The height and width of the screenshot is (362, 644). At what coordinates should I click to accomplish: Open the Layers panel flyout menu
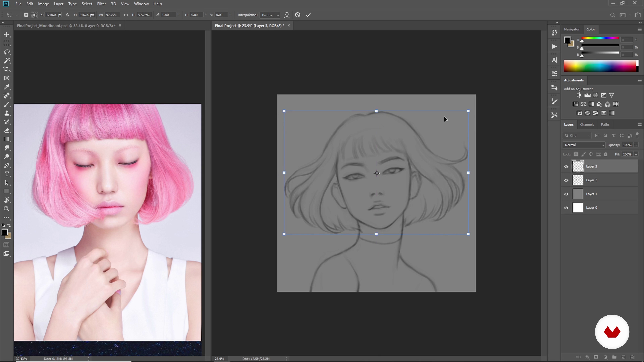[x=639, y=124]
